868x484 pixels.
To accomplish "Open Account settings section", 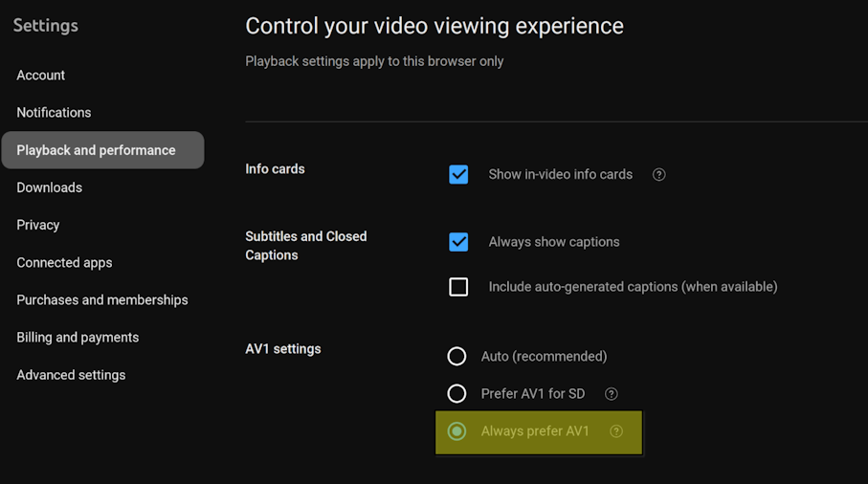I will [41, 76].
